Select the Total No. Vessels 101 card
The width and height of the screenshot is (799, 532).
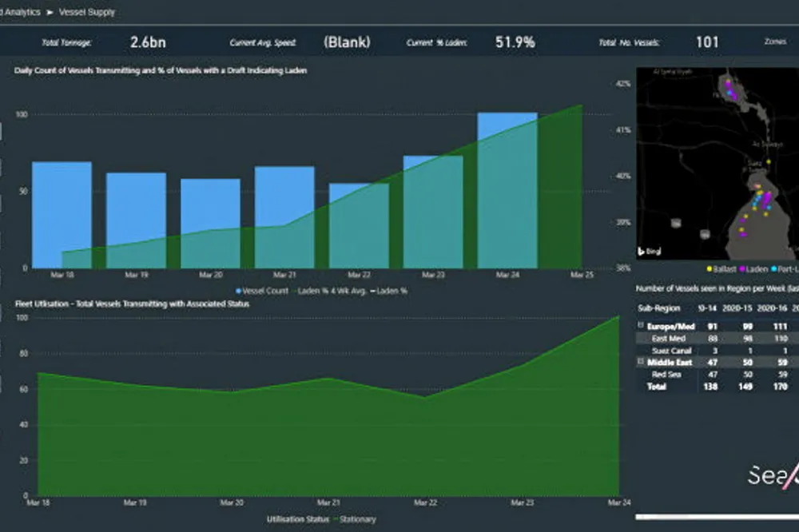(706, 42)
